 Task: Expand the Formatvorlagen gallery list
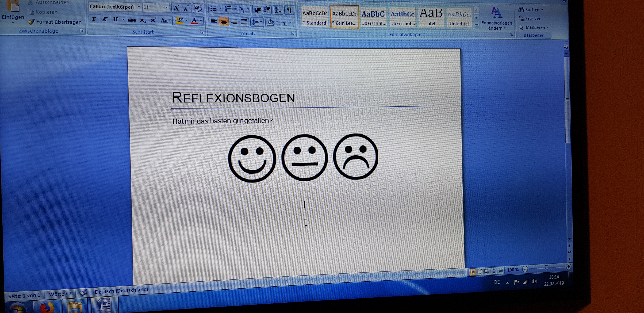[476, 25]
